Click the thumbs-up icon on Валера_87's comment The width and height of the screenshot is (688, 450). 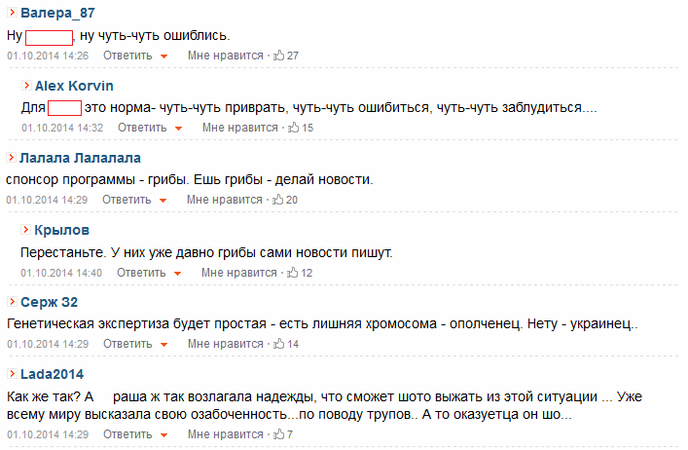click(279, 55)
